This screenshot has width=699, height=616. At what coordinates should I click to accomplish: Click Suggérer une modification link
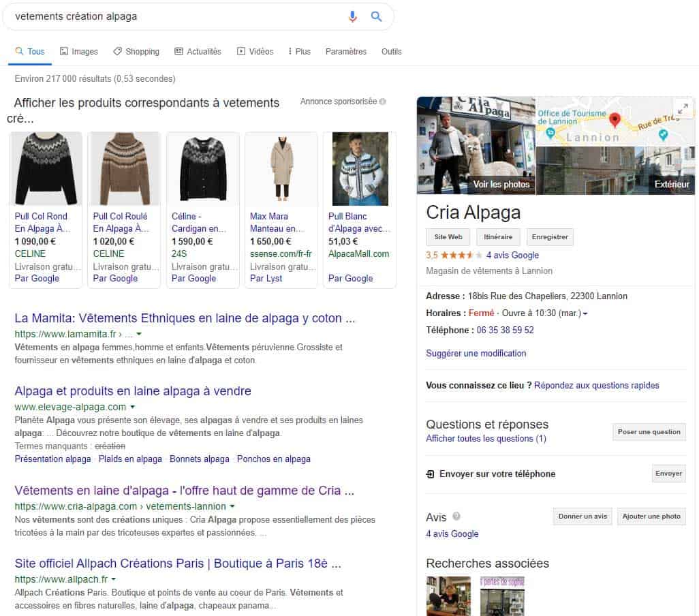[x=476, y=354]
